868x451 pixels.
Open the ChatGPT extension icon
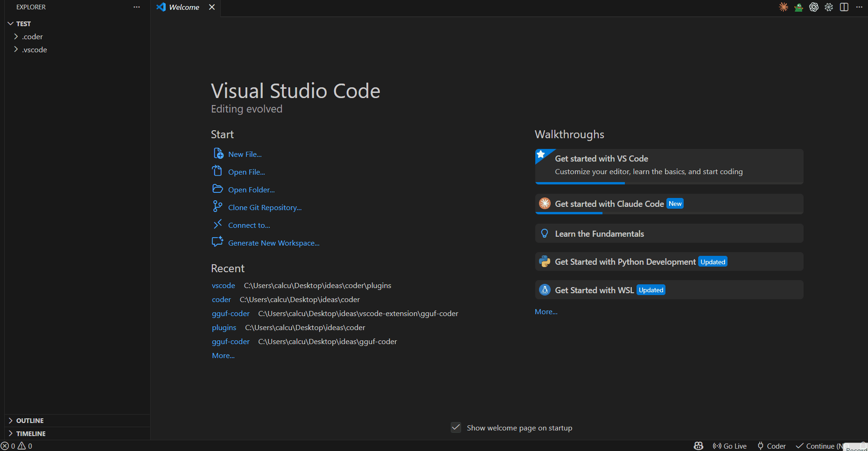point(813,7)
